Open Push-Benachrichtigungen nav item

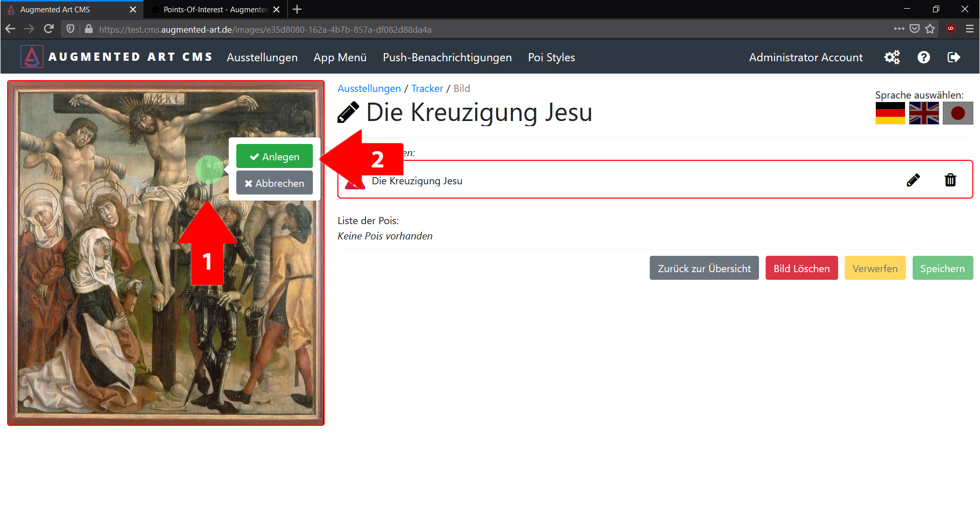coord(447,57)
